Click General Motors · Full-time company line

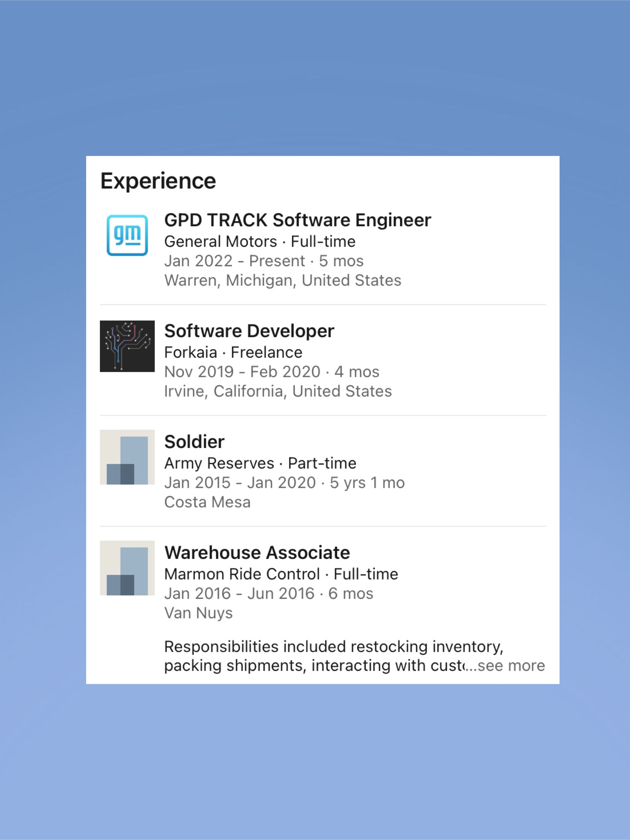[x=260, y=242]
